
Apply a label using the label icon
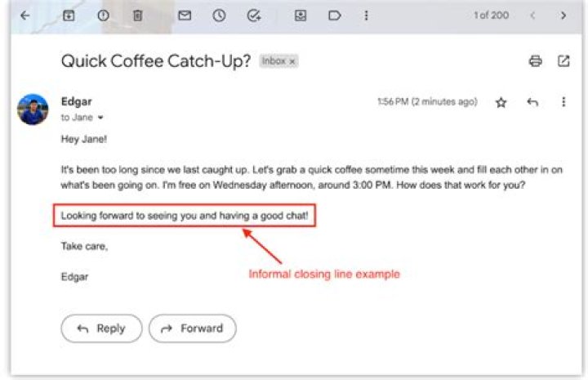334,16
